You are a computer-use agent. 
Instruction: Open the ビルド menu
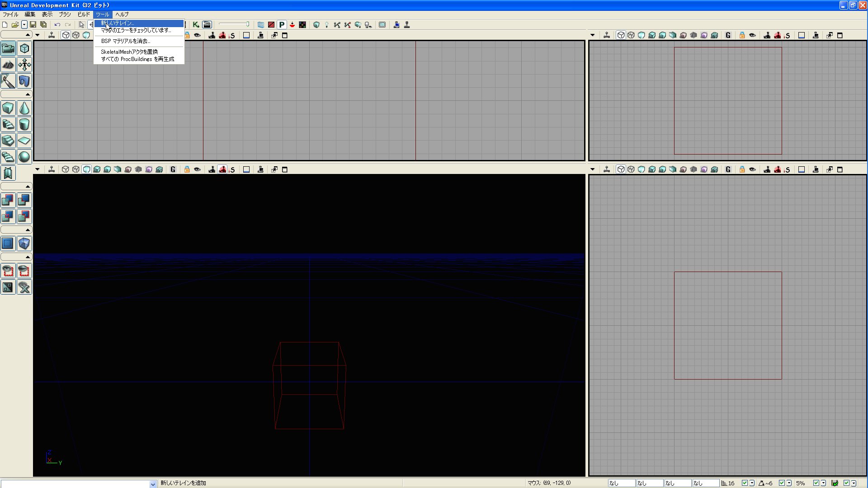coord(84,14)
